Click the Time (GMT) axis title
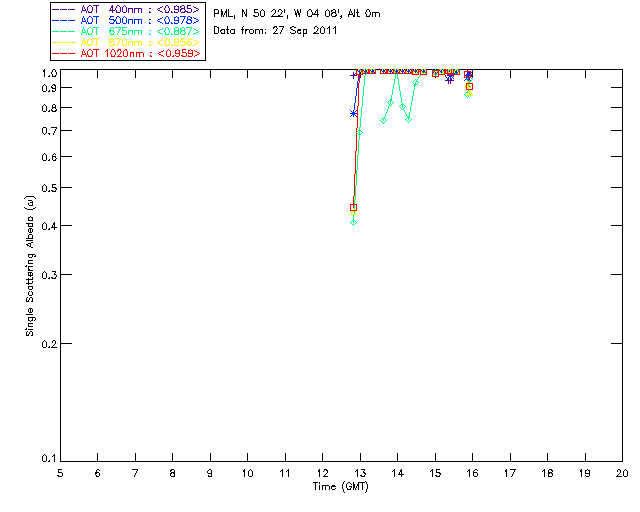 click(x=340, y=486)
